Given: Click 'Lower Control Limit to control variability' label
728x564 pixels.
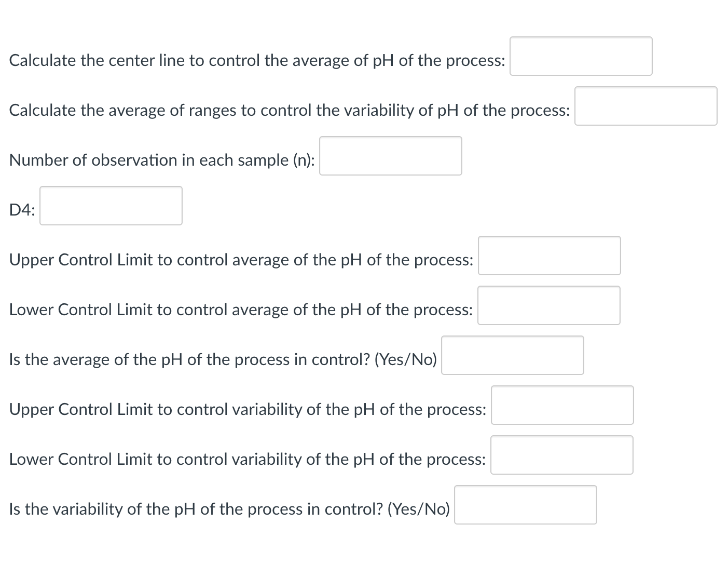Looking at the screenshot, I should click(248, 460).
